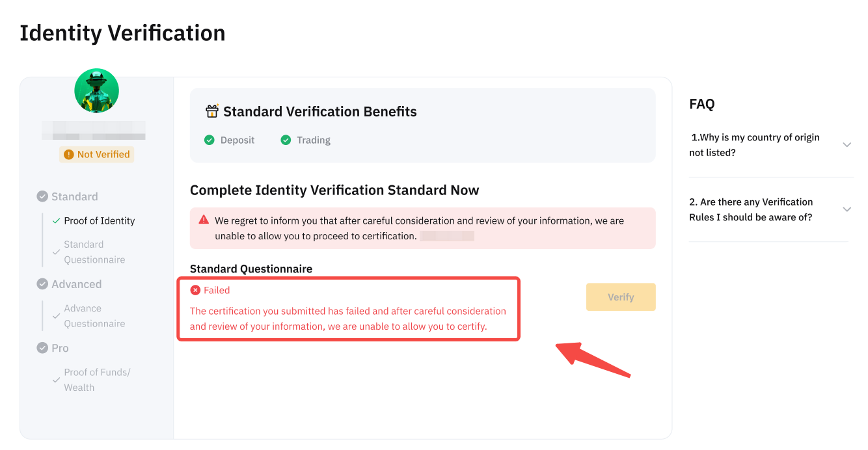The image size is (868, 450).
Task: Expand the country of origin FAQ
Action: (847, 145)
